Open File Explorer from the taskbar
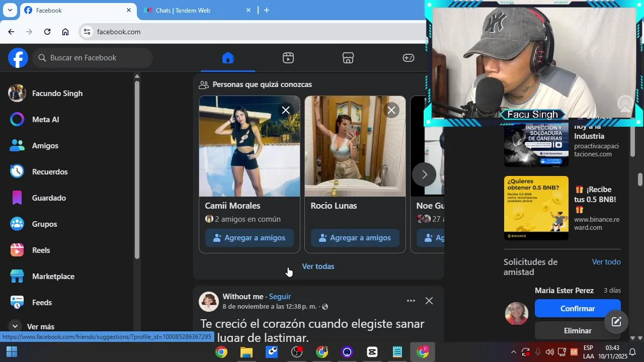Viewport: 644px width, 362px height. pyautogui.click(x=247, y=352)
